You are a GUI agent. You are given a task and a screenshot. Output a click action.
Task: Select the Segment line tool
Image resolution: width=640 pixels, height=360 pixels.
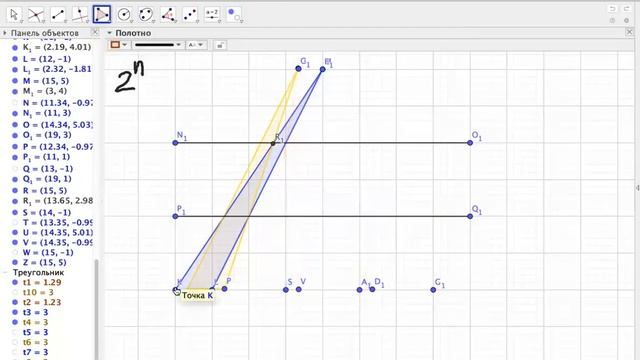coord(58,15)
